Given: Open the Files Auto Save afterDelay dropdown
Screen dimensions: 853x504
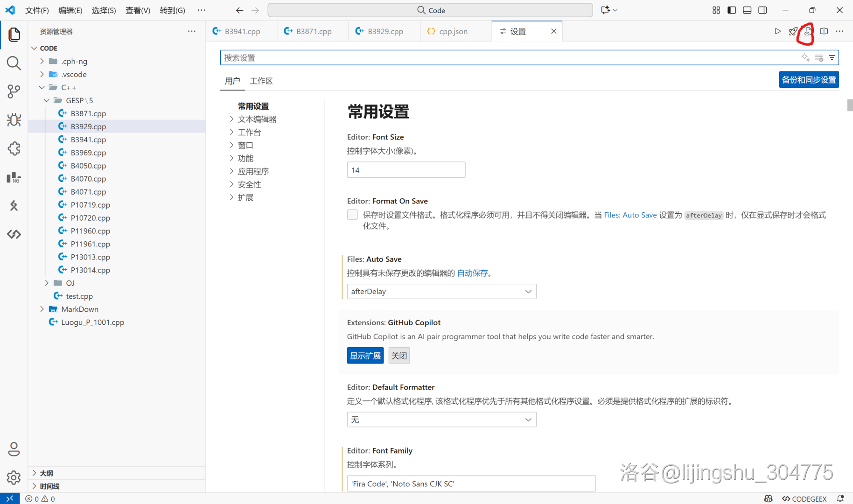Looking at the screenshot, I should point(441,291).
